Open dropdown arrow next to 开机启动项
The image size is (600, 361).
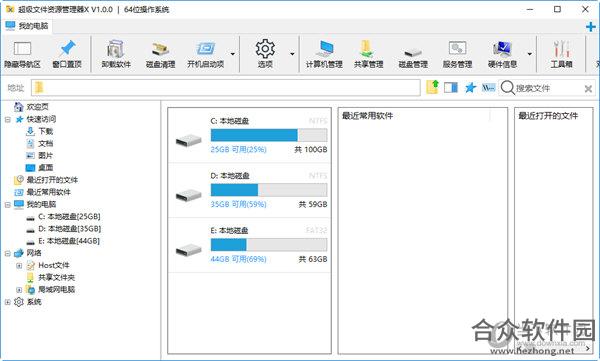232,54
